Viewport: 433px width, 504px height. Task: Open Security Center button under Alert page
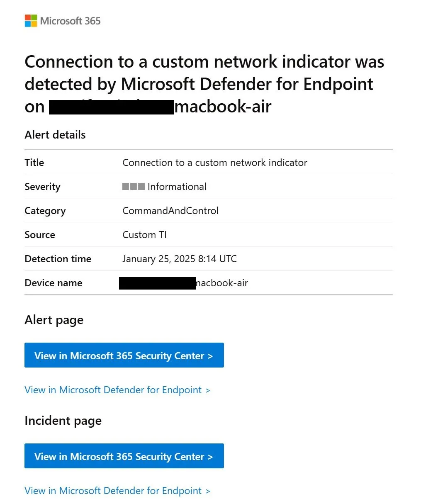tap(124, 355)
